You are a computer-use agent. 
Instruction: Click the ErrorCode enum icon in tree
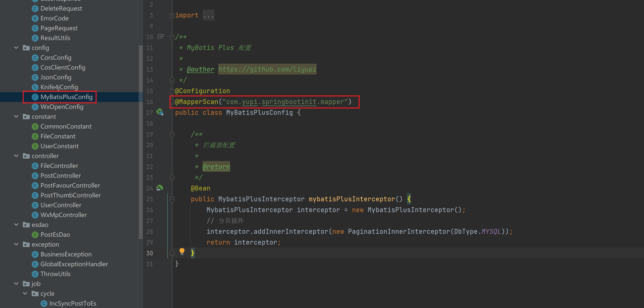point(35,18)
